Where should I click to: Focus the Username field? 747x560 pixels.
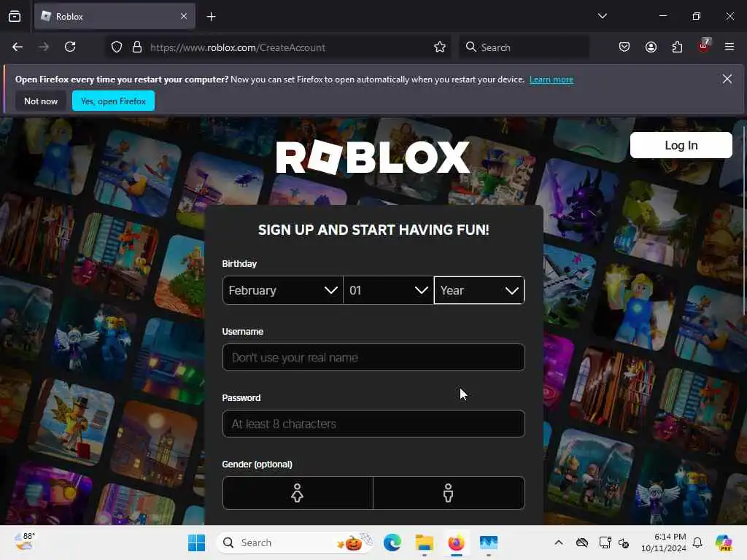click(373, 357)
